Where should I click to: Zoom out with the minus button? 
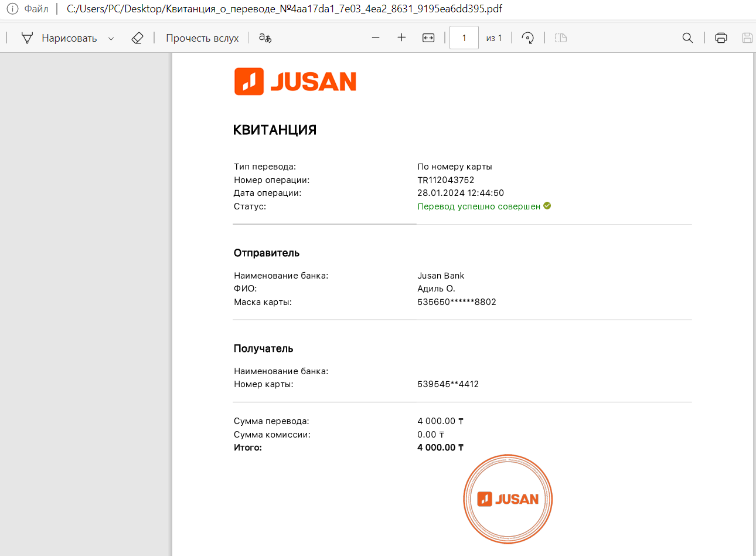[x=376, y=38]
